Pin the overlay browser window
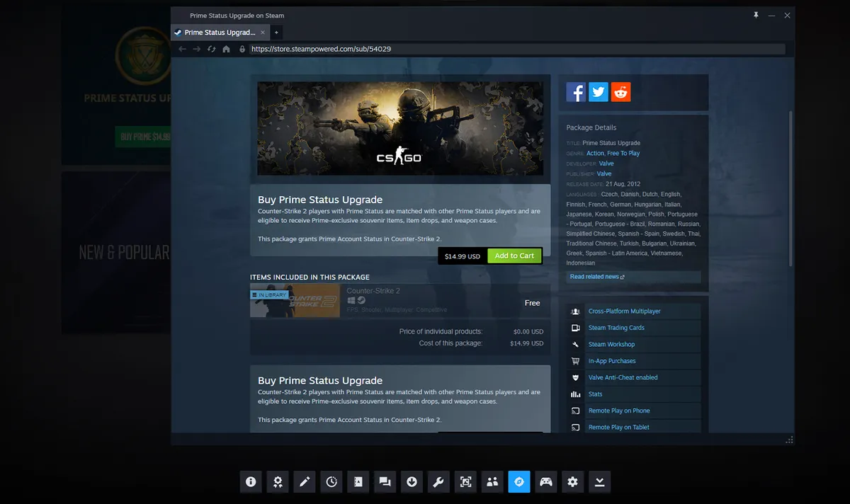 [756, 15]
